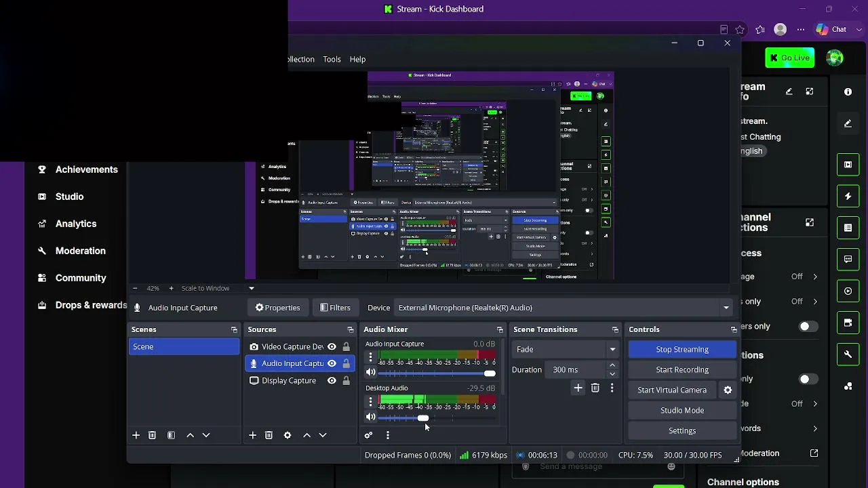The image size is (868, 488).
Task: Delete the selected source with the trash icon
Action: (x=269, y=435)
